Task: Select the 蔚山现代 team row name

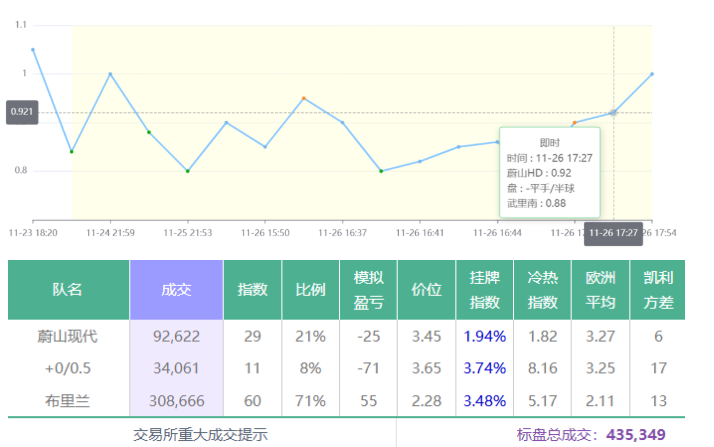Action: coord(68,337)
